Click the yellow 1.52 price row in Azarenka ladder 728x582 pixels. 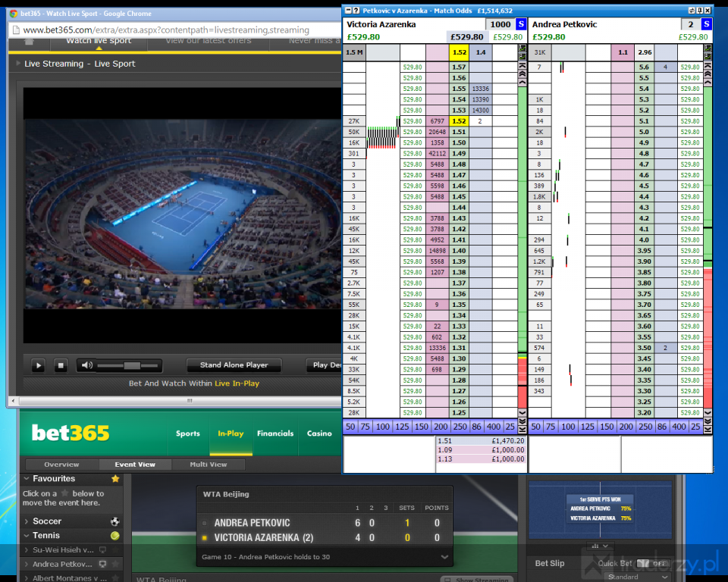[459, 121]
